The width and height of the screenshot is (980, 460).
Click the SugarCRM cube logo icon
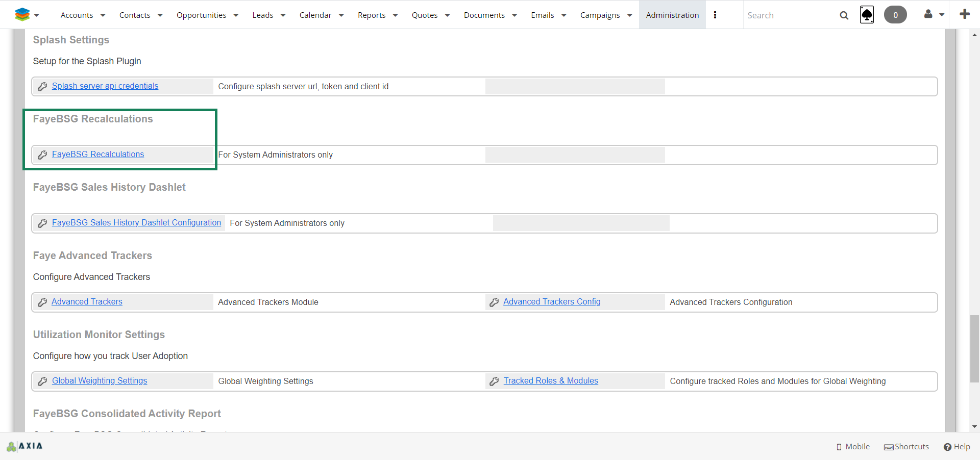(22, 15)
